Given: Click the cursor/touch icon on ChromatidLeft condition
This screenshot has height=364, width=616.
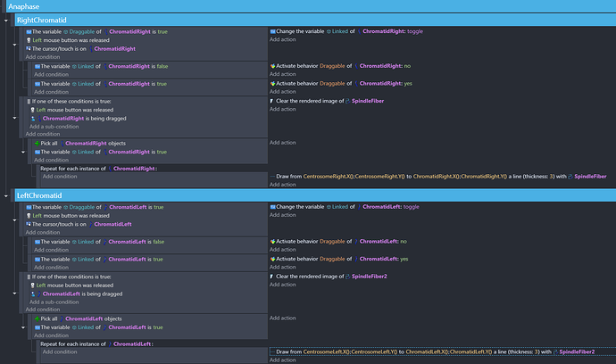Looking at the screenshot, I should pos(29,223).
